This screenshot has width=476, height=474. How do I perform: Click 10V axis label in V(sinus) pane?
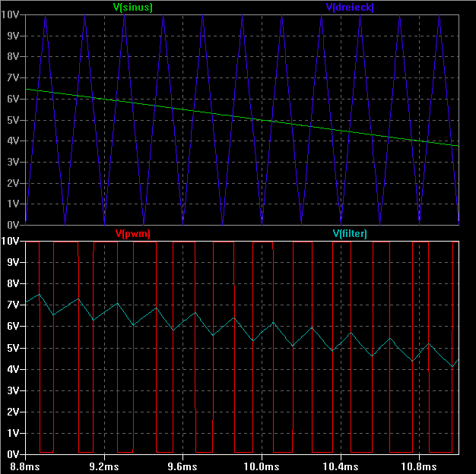tap(10, 14)
